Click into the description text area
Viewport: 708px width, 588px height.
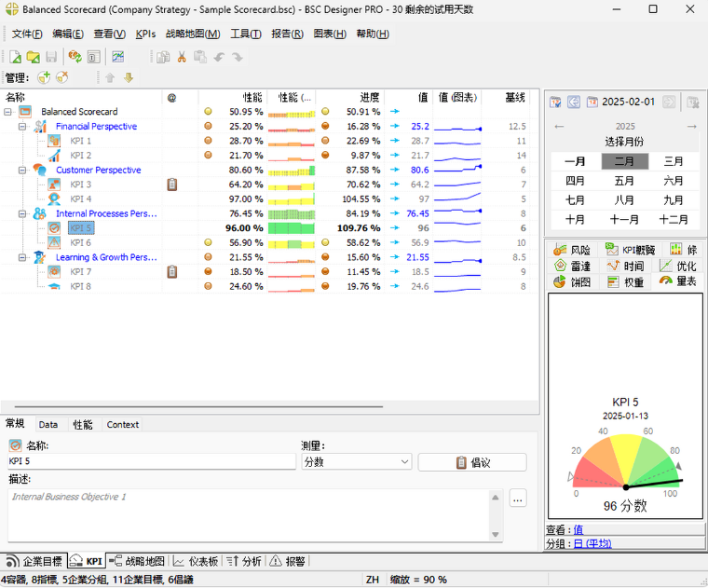[x=250, y=514]
